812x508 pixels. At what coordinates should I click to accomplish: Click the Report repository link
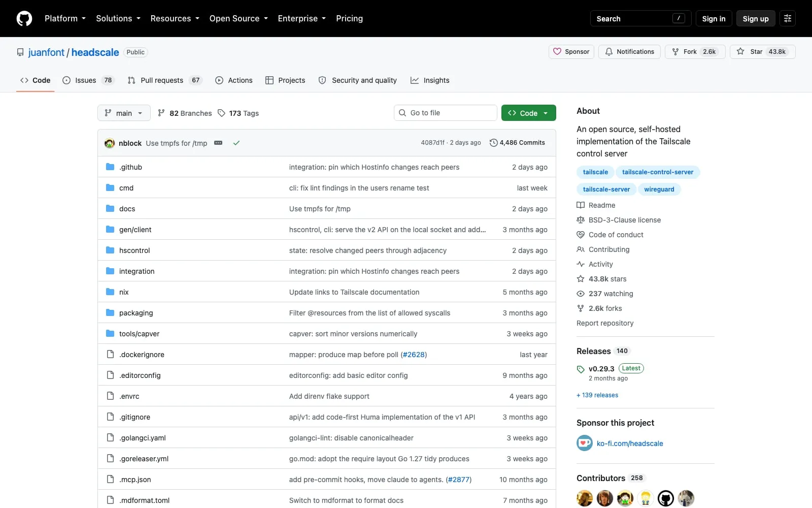(x=605, y=323)
